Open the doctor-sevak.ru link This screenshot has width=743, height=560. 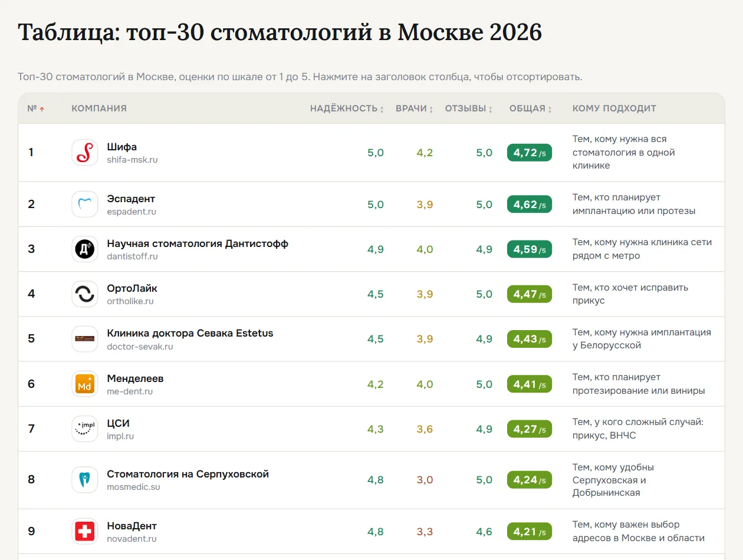(x=140, y=347)
